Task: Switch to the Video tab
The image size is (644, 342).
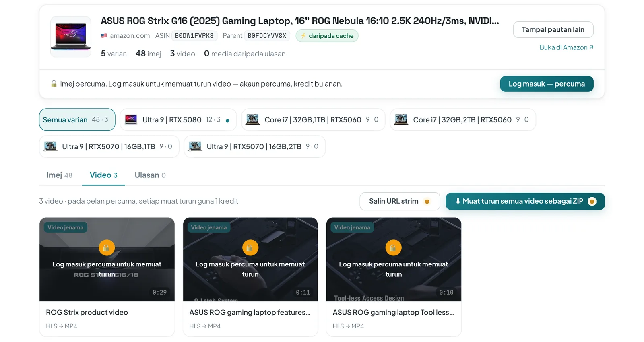Action: coord(103,175)
